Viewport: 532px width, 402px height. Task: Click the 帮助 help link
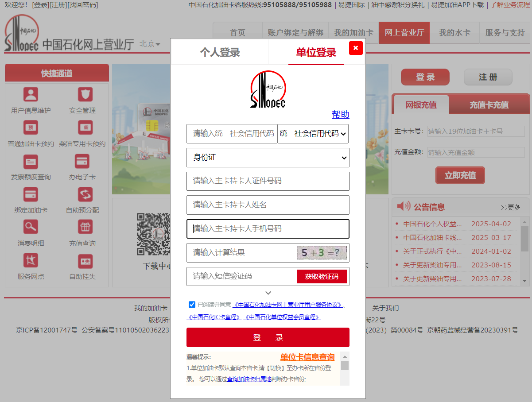tap(341, 115)
